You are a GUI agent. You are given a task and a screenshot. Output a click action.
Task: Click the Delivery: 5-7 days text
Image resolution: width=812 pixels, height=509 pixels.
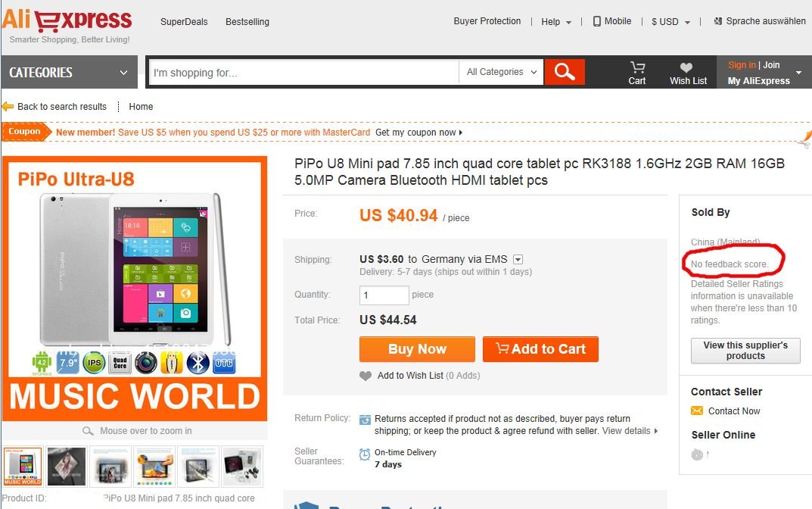tap(446, 272)
